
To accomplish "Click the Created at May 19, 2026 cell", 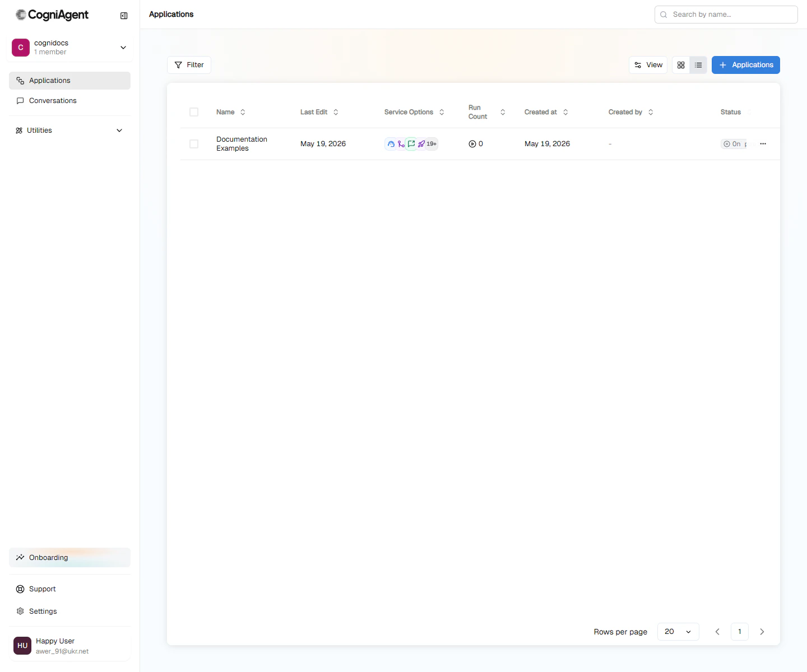I will [547, 144].
